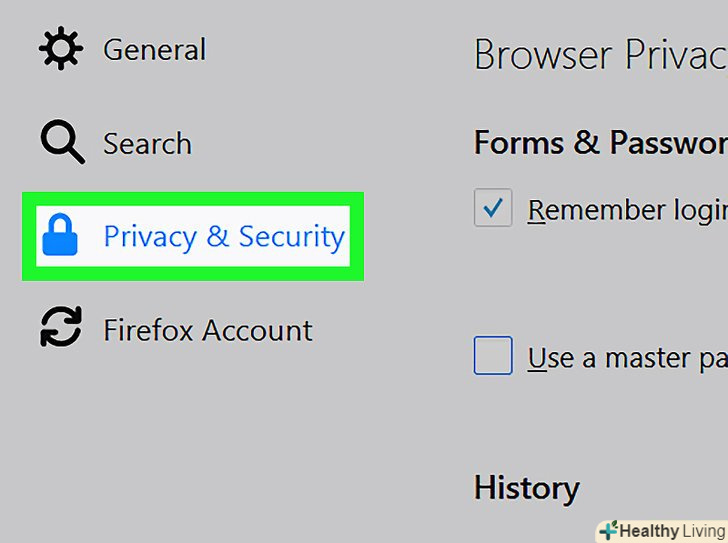728x543 pixels.
Task: Go to the Firefox Account category
Action: point(208,330)
